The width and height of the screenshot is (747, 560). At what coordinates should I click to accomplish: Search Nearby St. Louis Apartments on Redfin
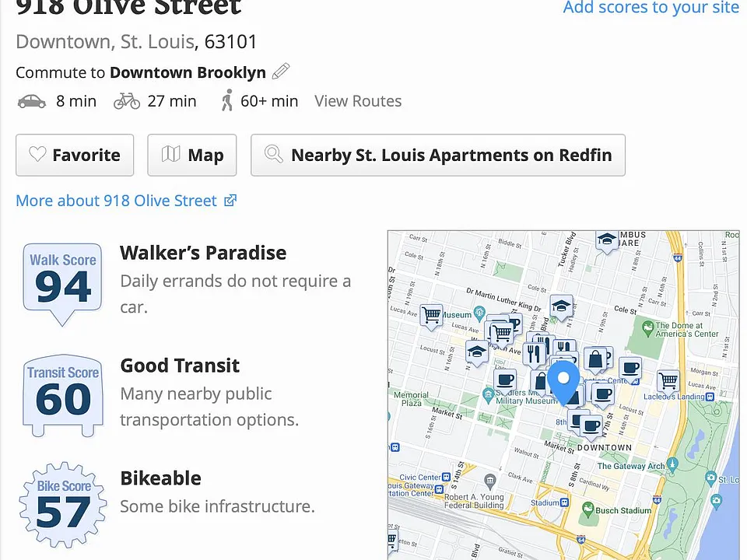click(x=438, y=156)
